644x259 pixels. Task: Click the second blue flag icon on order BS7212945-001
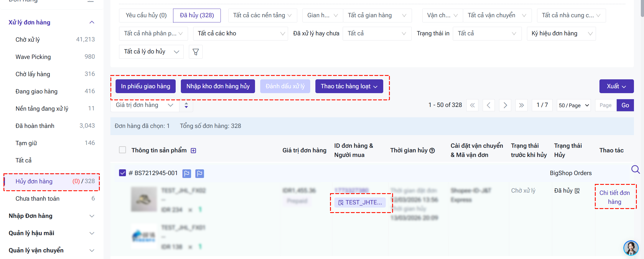200,173
